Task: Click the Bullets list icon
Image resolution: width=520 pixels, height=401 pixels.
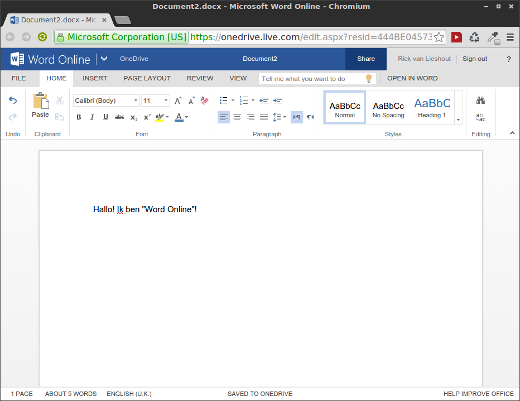Action: click(x=224, y=100)
